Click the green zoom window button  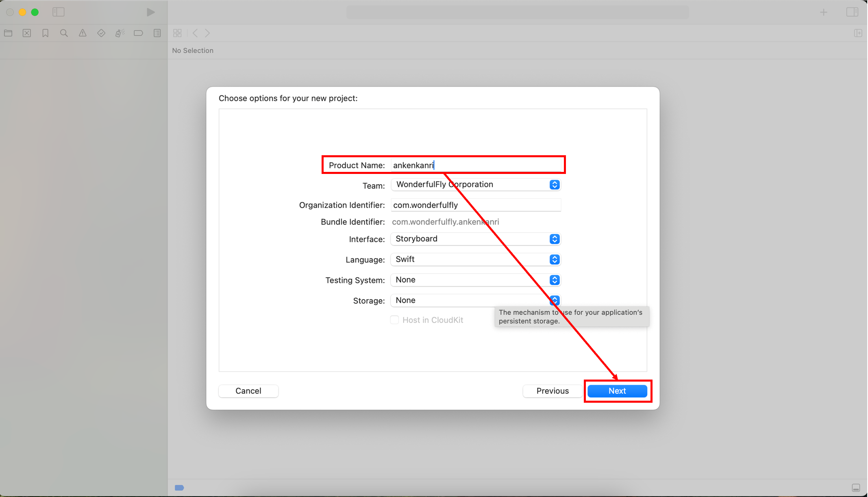[35, 12]
